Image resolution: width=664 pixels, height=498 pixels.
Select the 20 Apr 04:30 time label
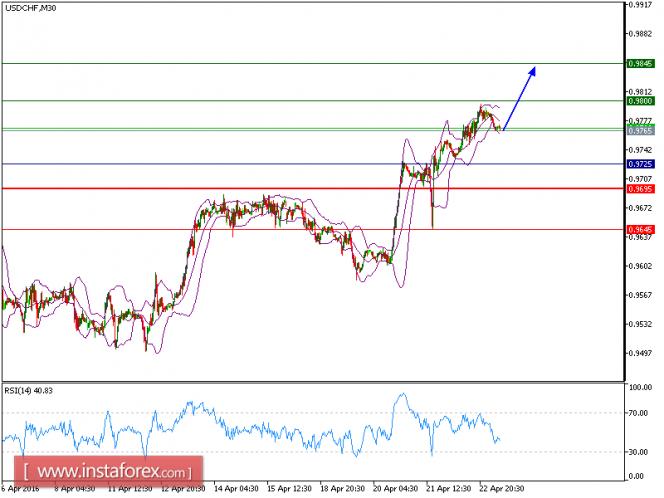396,488
